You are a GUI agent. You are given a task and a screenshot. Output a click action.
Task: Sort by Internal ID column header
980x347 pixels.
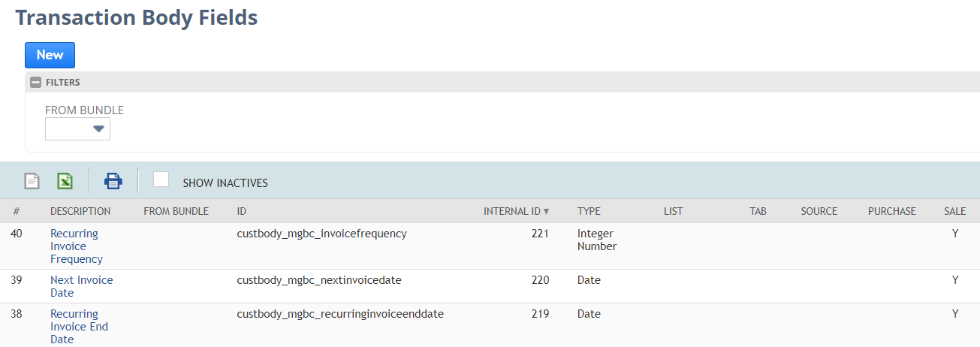[517, 211]
